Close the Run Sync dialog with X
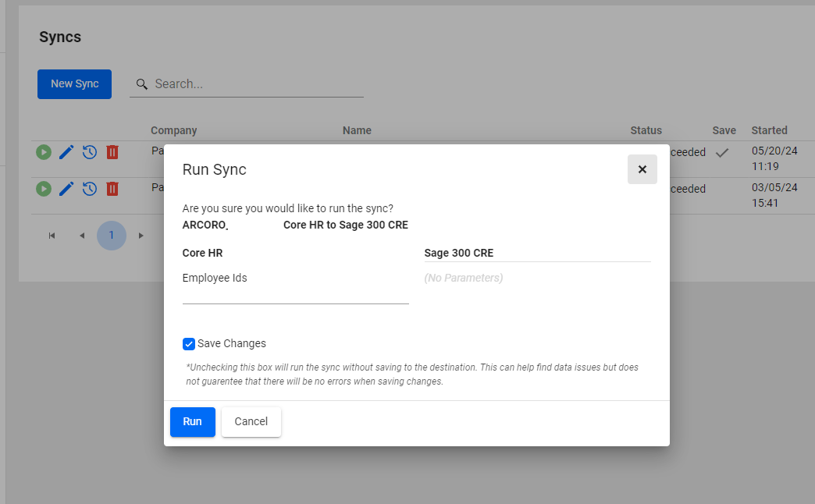This screenshot has height=504, width=815. tap(642, 169)
